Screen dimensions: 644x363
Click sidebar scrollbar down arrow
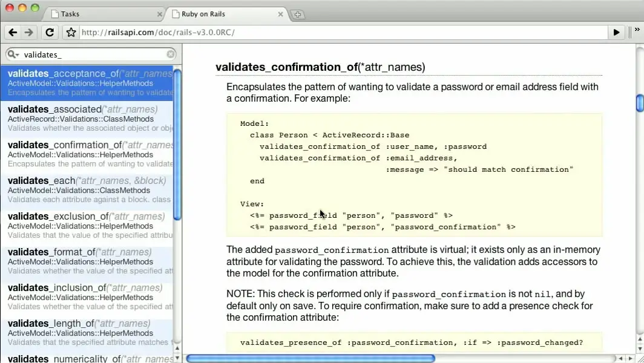pos(177,358)
